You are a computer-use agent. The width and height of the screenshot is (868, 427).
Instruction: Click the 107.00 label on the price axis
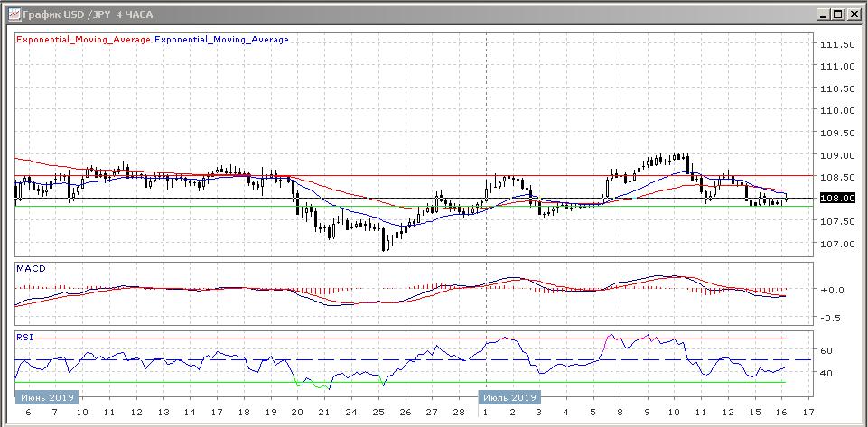click(x=836, y=244)
